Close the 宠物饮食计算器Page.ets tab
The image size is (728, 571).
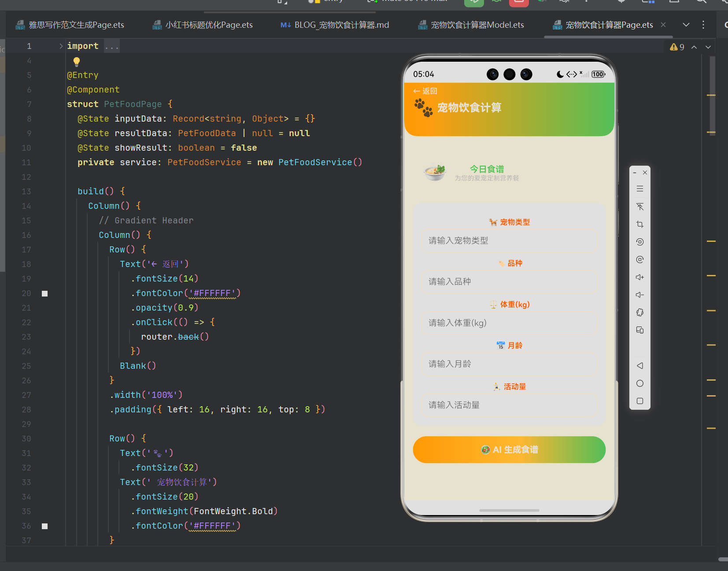click(663, 25)
